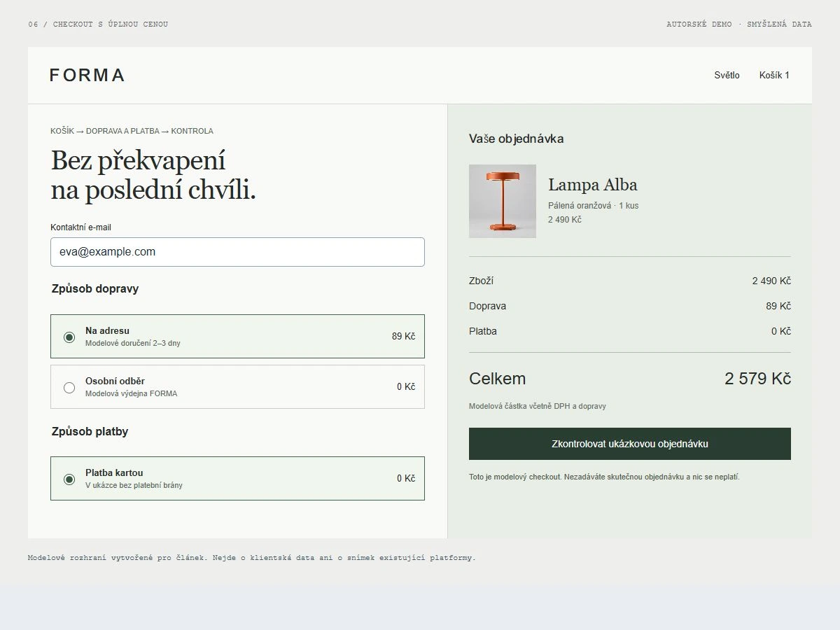Open the Světlo navigation link

[727, 75]
